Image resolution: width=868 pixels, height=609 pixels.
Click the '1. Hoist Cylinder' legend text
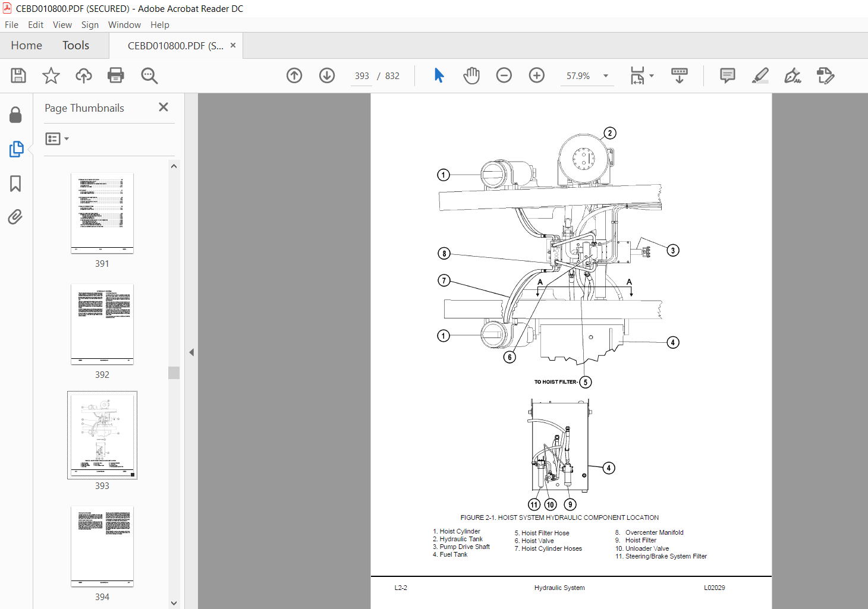457,531
